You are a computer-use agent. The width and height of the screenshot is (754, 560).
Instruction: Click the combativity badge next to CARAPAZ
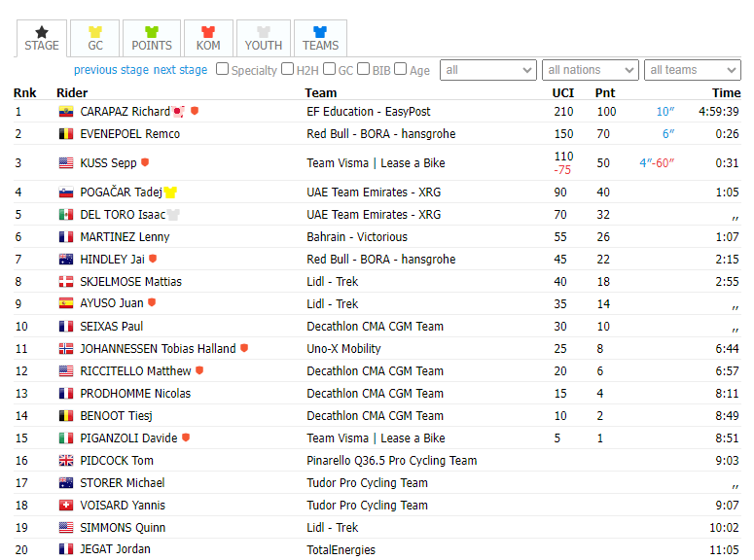[x=178, y=112]
